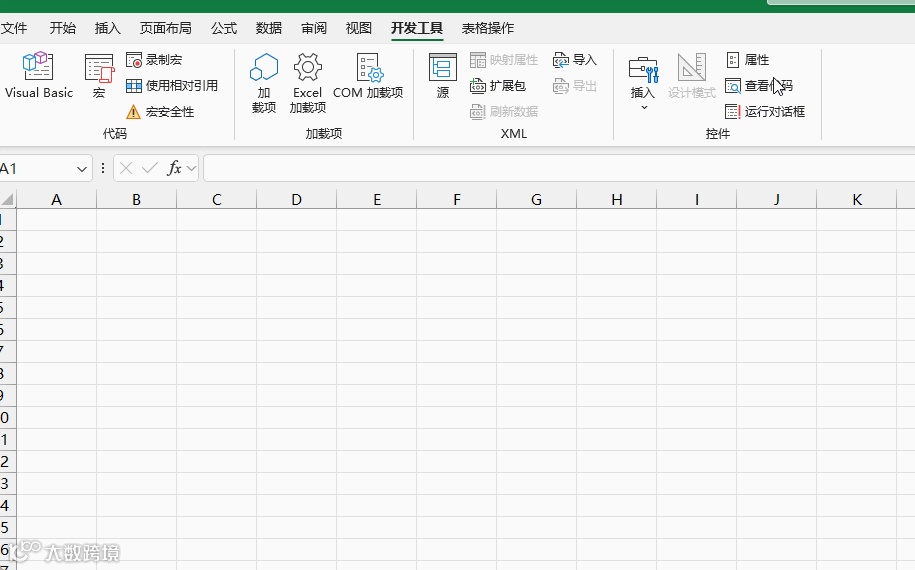The height and width of the screenshot is (570, 915).
Task: Select column G header
Action: pos(536,200)
